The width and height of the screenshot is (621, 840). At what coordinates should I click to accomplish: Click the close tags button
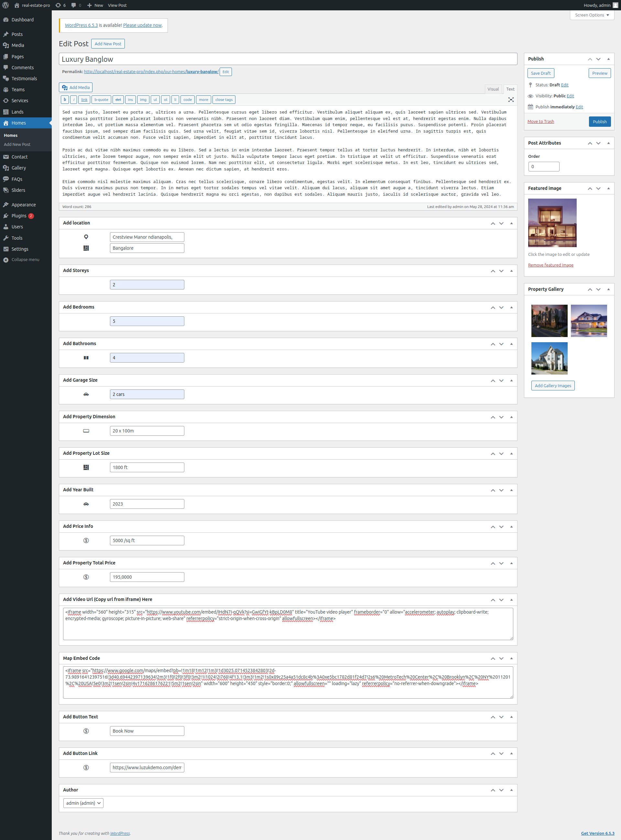tap(224, 100)
